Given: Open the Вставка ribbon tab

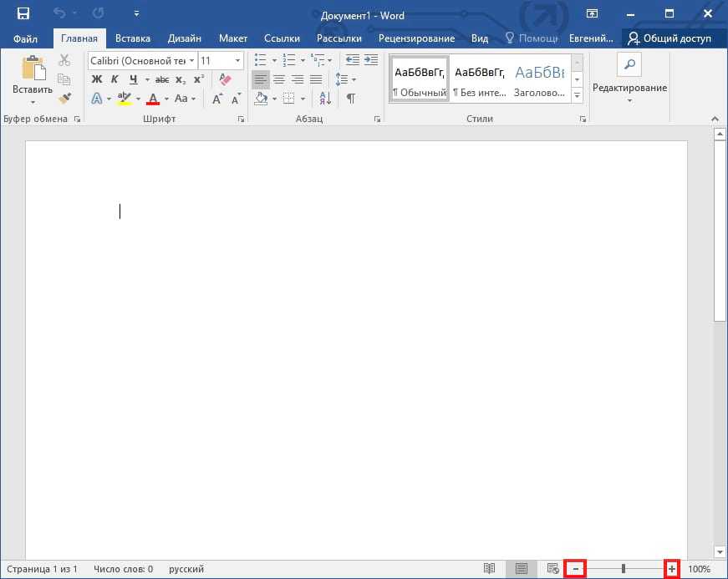Looking at the screenshot, I should click(133, 38).
